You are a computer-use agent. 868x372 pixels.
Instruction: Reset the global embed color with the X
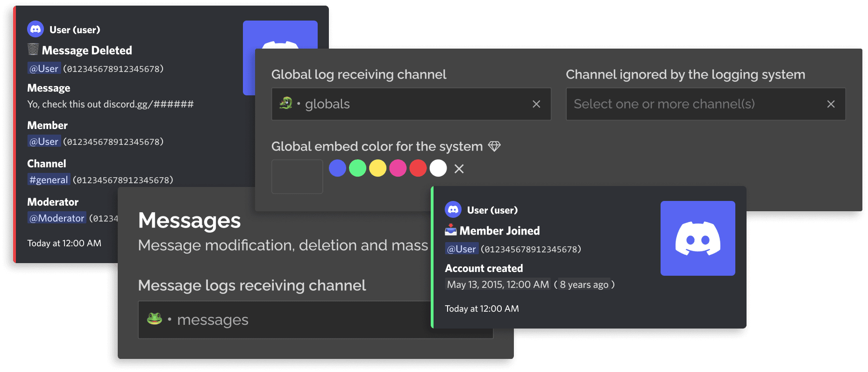point(459,169)
